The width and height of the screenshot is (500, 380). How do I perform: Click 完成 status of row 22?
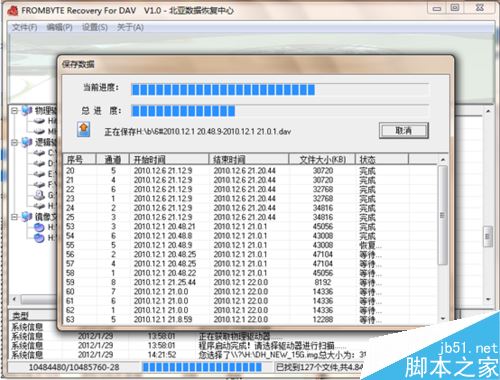point(367,189)
